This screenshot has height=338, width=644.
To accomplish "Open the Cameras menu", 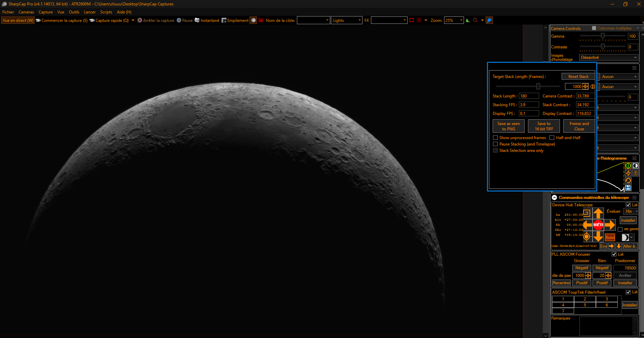I will point(26,12).
